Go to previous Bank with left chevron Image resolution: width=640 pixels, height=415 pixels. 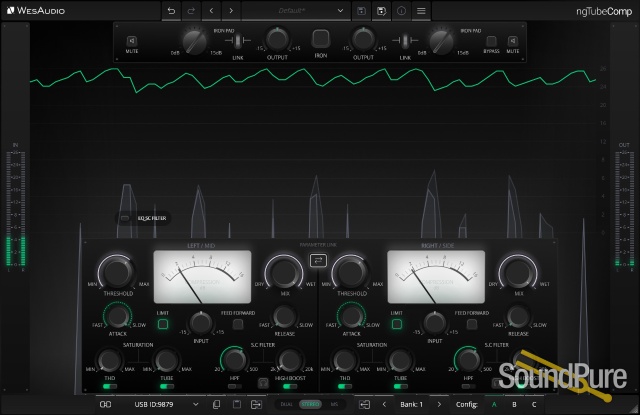tap(384, 404)
